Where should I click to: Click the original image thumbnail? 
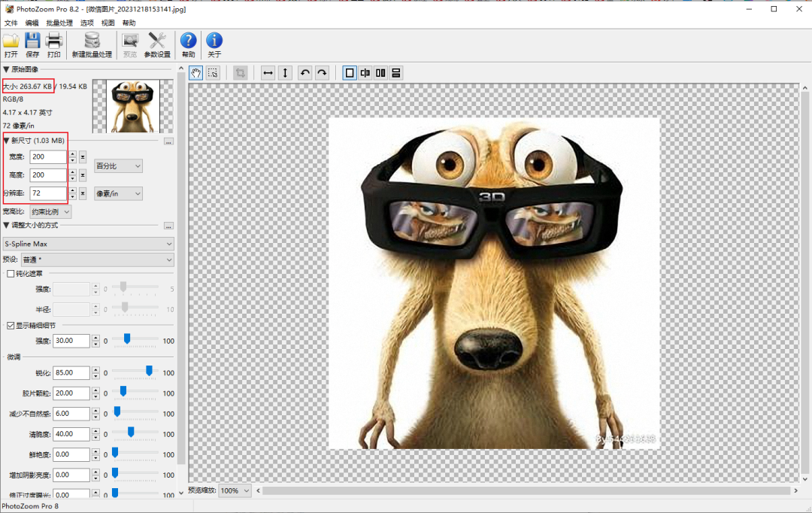pos(133,106)
